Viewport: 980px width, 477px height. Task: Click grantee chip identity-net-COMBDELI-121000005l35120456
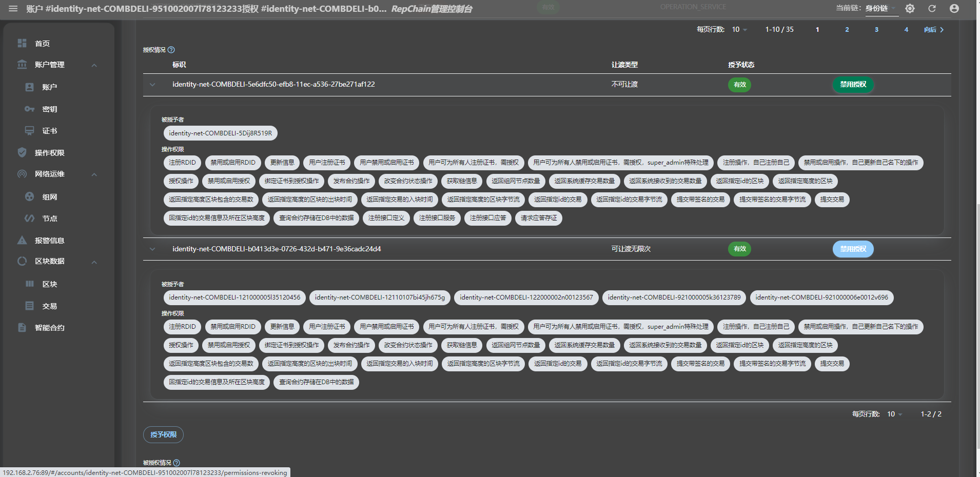pos(234,297)
